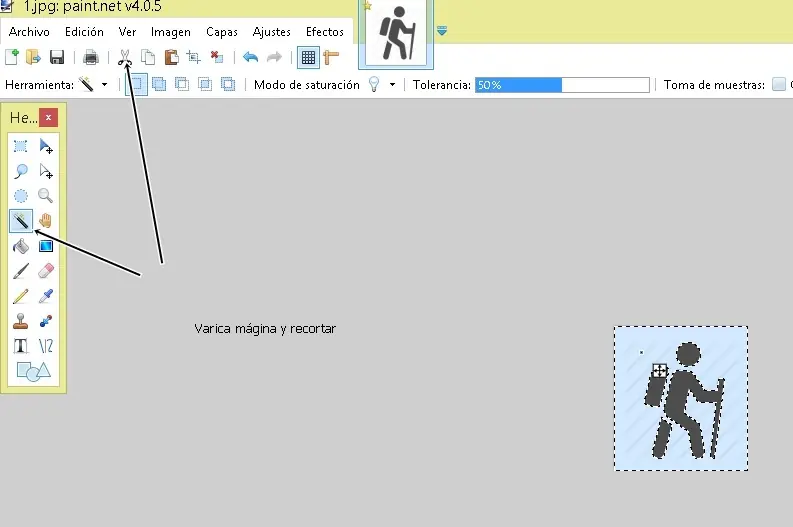Select the Text tool
The width and height of the screenshot is (793, 527).
pos(20,346)
